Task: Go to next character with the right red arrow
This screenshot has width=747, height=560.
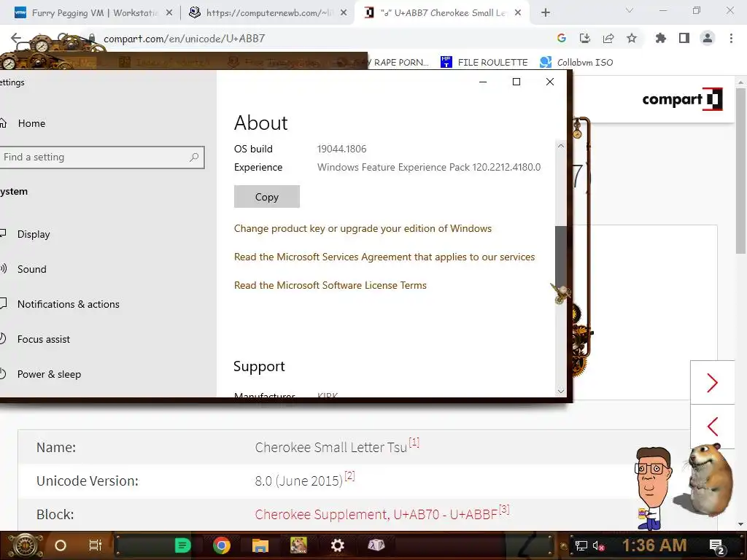Action: click(x=712, y=383)
